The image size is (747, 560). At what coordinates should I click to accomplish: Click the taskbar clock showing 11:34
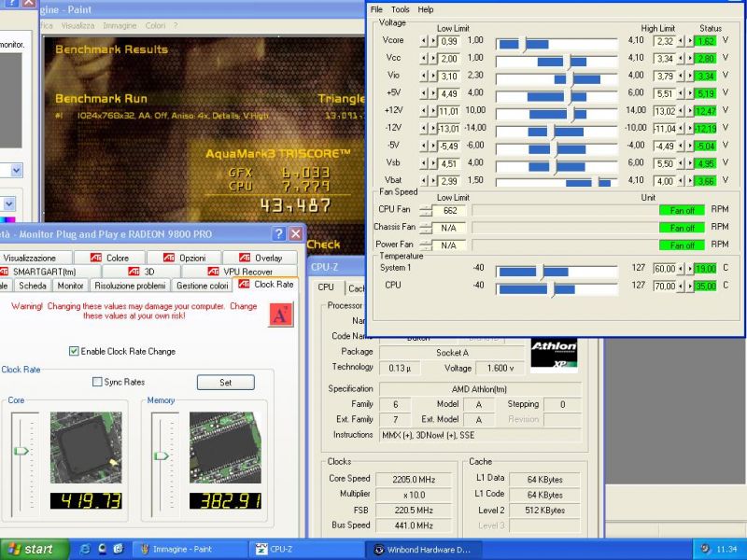726,549
